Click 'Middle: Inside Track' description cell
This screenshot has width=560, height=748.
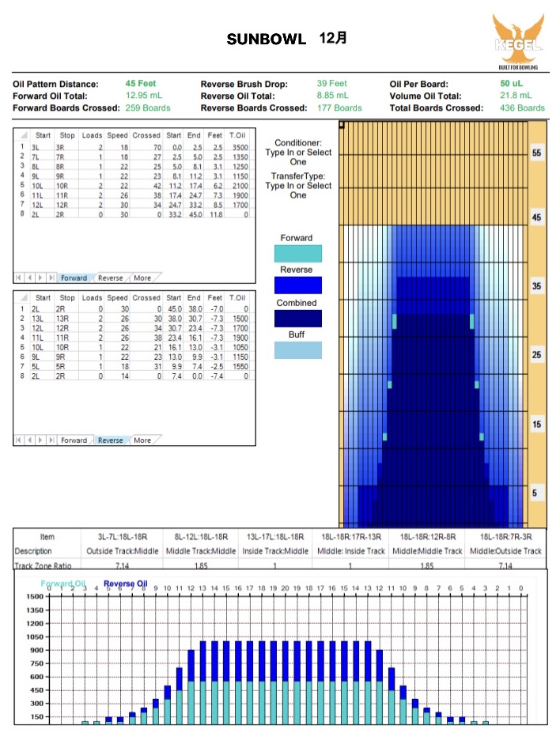point(350,551)
